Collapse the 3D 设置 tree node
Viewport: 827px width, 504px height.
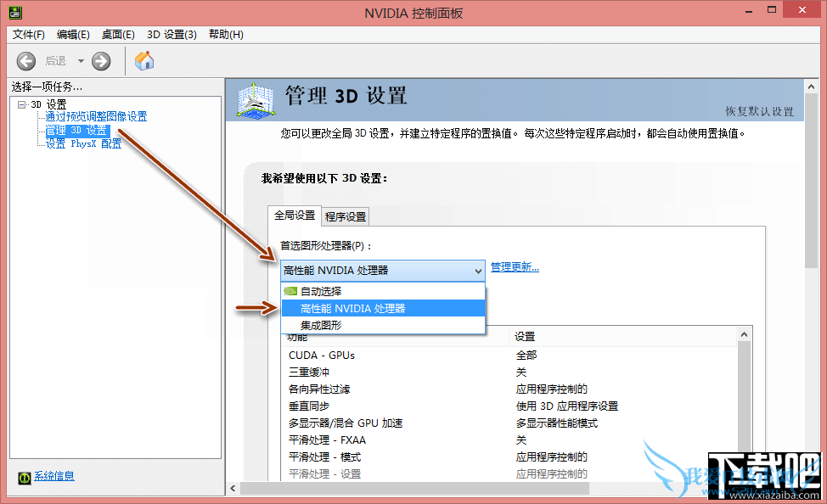tap(21, 104)
